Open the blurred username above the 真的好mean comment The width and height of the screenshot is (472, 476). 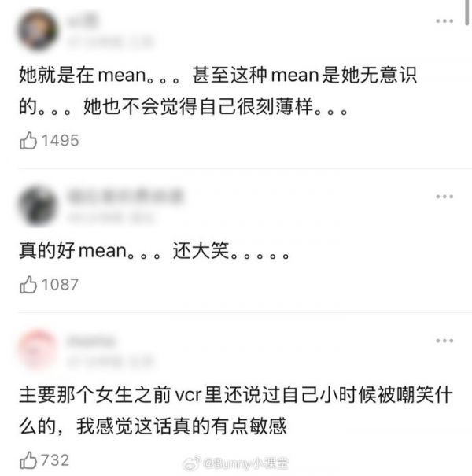pos(125,196)
